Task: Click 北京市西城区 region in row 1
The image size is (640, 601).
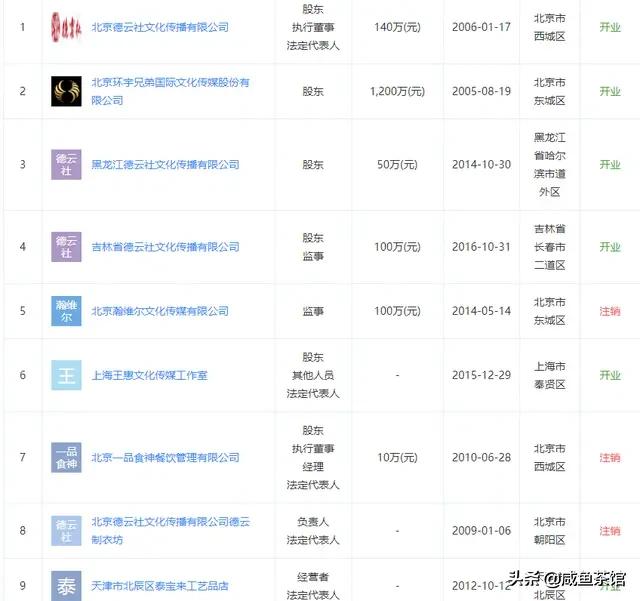Action: [549, 27]
